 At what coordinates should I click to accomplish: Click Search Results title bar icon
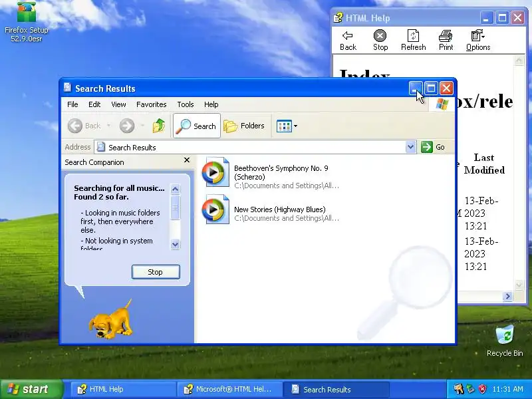[x=68, y=88]
